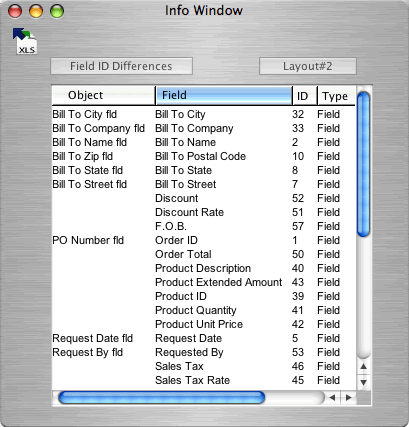Click the 'Bill To Street' field cell
This screenshot has height=427, width=409.
click(186, 184)
